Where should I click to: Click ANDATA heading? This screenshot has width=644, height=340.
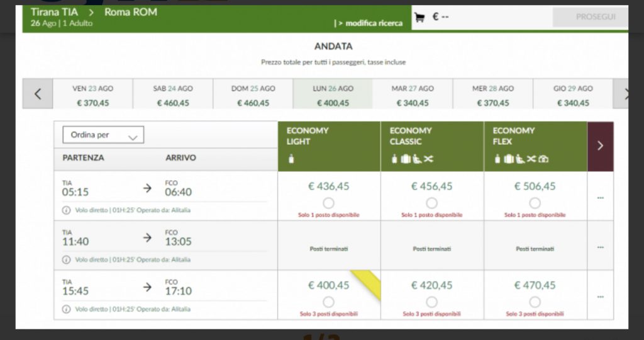333,47
